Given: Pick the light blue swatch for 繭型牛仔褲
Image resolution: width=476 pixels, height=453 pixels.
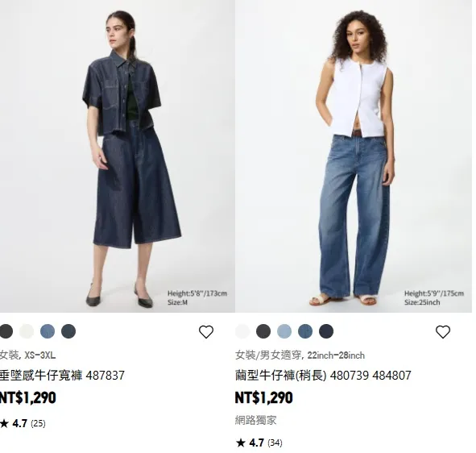Looking at the screenshot, I should [x=284, y=331].
